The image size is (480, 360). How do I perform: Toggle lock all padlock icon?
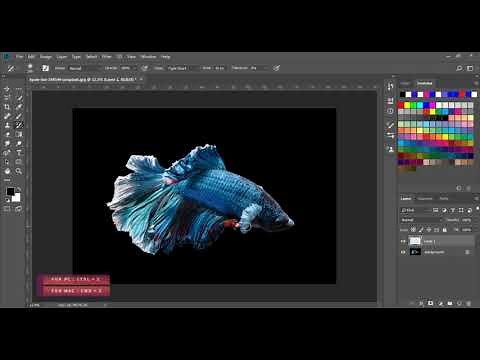coord(444,230)
